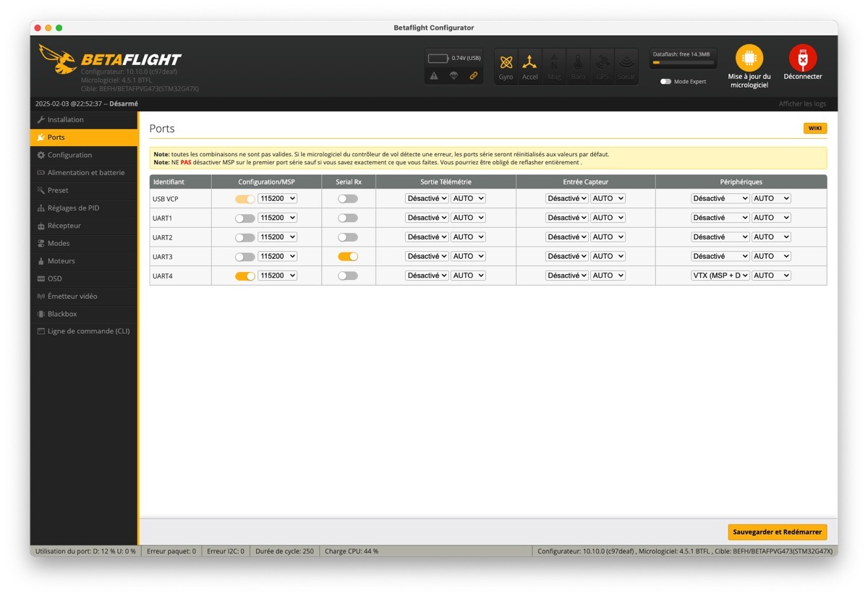Open the Alimentation et batterie tab
This screenshot has width=868, height=596.
pos(84,173)
